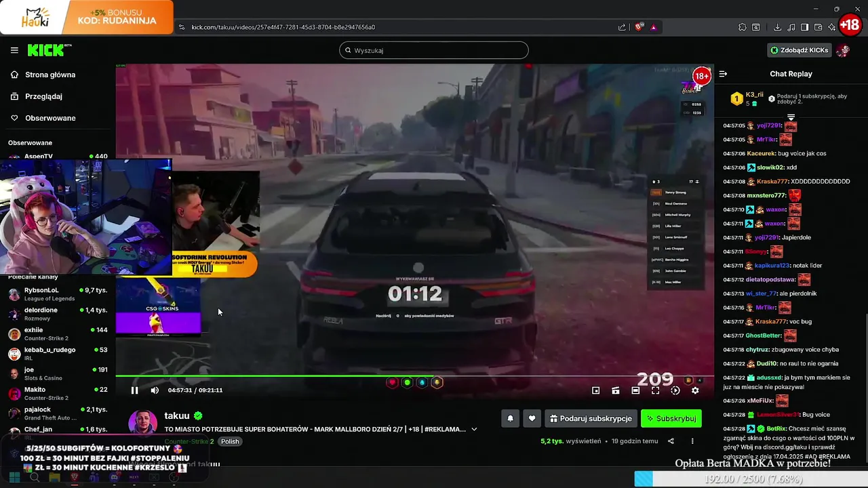Open the mini player mode icon
868x488 pixels.
pyautogui.click(x=595, y=390)
